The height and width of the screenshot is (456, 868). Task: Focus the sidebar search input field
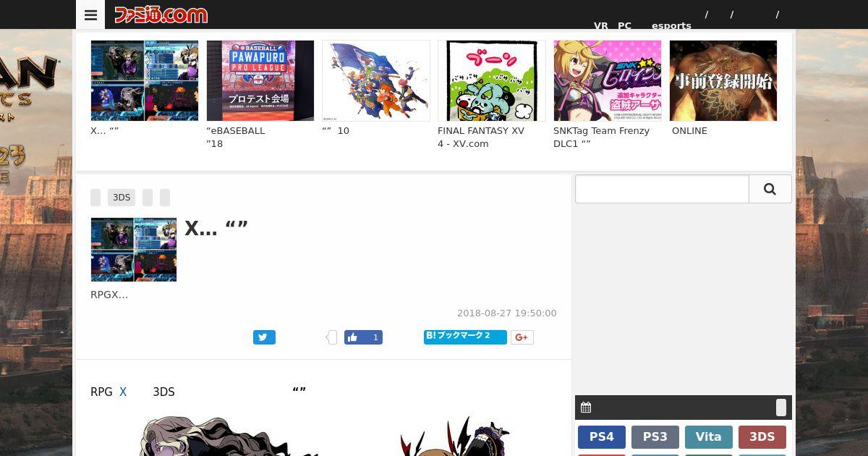662,189
